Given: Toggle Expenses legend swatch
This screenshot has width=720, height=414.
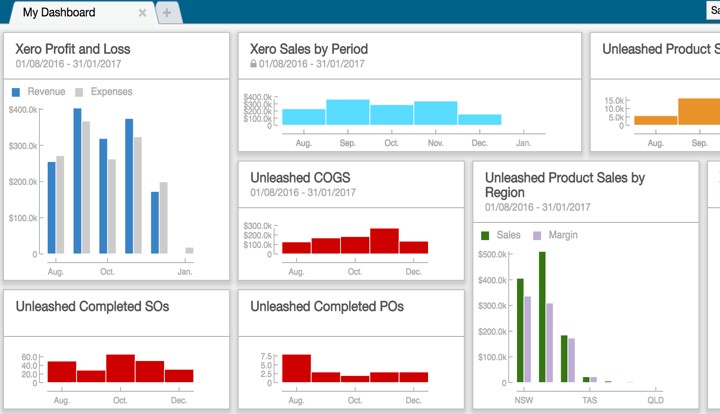Looking at the screenshot, I should pyautogui.click(x=79, y=92).
